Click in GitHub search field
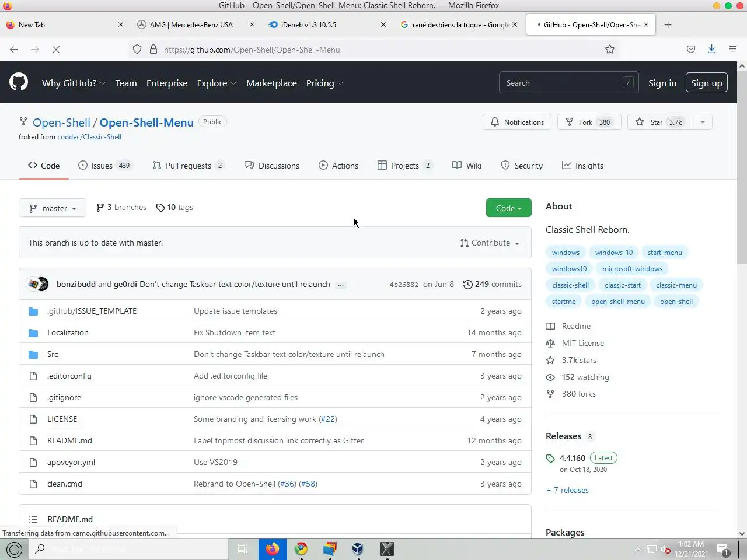 click(568, 83)
